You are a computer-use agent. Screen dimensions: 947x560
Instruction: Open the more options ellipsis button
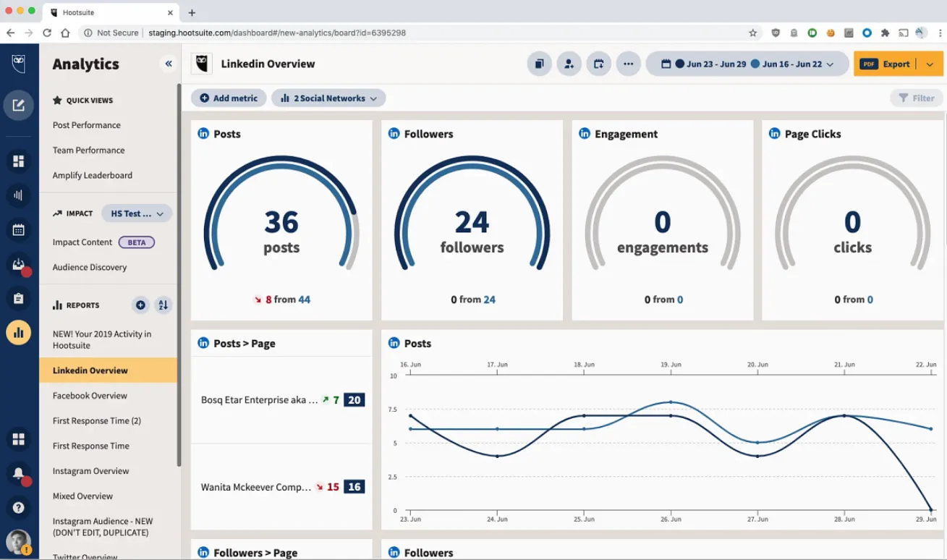pos(628,64)
